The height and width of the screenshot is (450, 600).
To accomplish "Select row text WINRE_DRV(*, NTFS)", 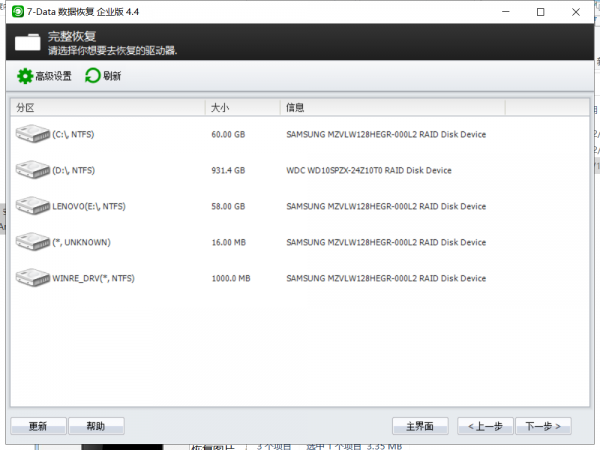I will point(93,278).
